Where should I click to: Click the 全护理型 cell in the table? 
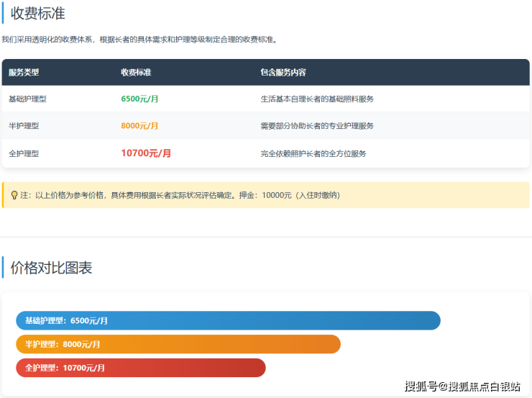coord(24,153)
